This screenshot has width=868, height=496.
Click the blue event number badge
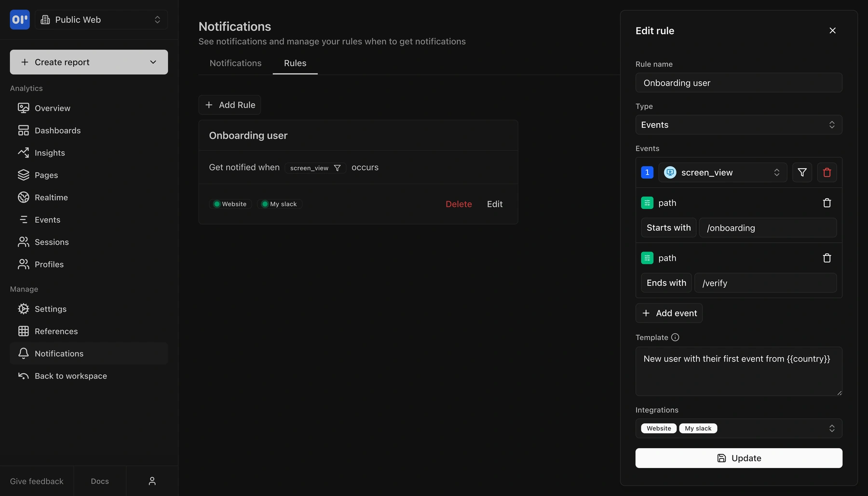tap(647, 172)
